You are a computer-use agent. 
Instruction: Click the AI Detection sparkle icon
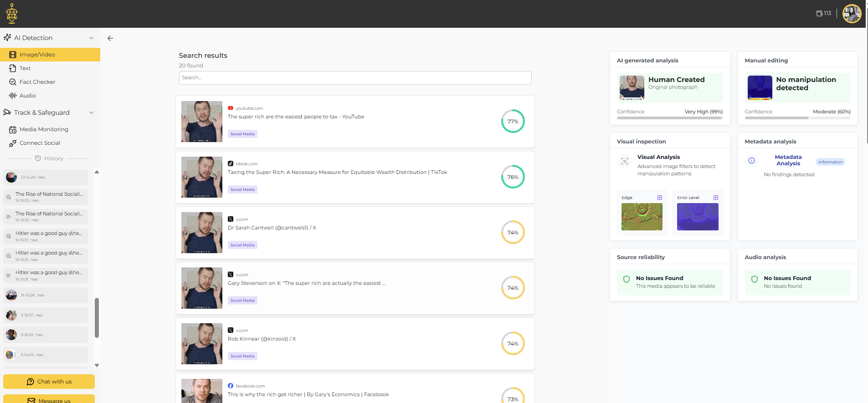(x=7, y=37)
